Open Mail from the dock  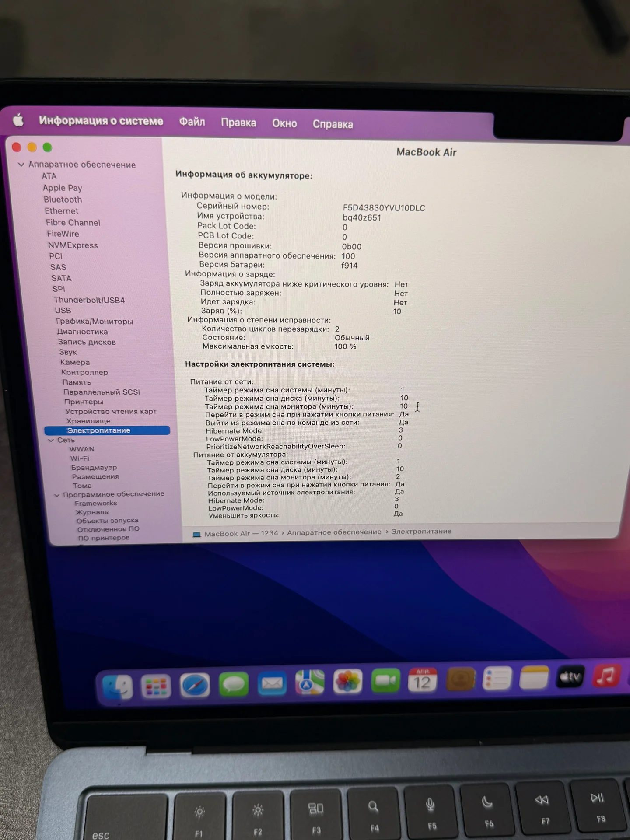[272, 683]
